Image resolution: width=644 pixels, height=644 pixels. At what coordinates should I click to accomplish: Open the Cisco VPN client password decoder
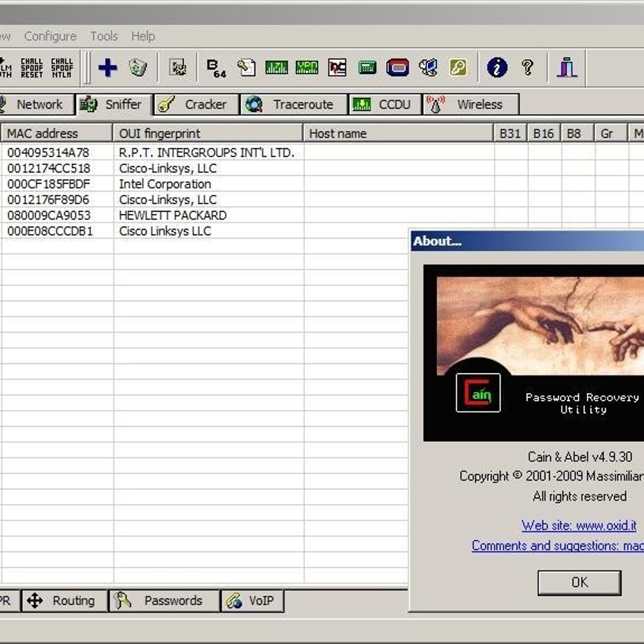point(307,67)
